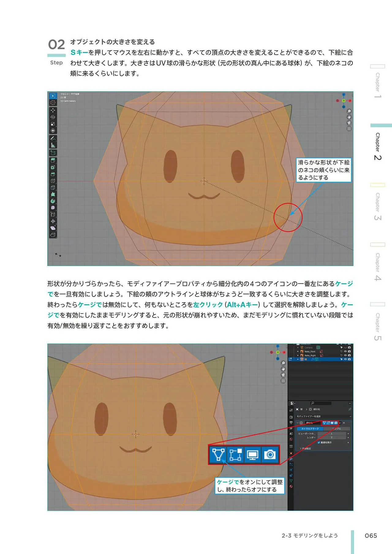The width and height of the screenshot is (392, 554).
Task: Expand the Camera item in the outliner
Action: 298,348
